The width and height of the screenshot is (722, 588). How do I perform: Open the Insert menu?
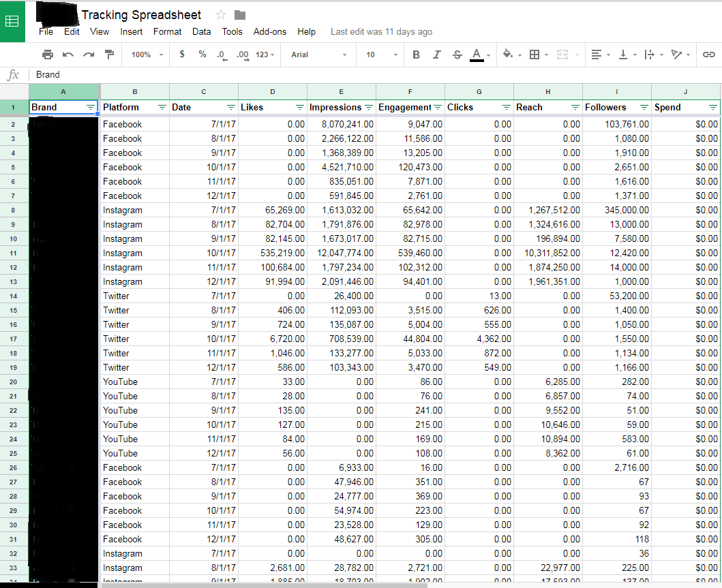coord(131,32)
